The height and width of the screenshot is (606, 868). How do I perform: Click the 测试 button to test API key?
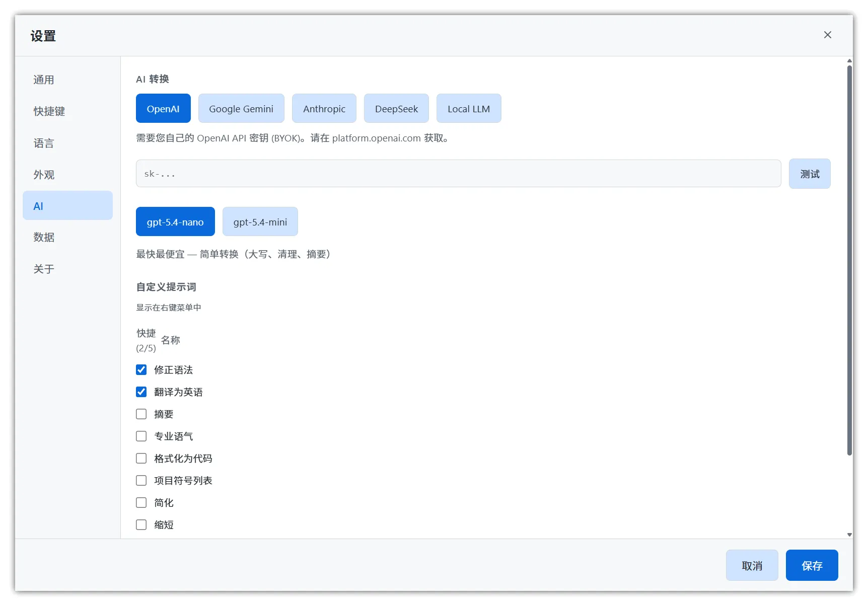point(809,173)
